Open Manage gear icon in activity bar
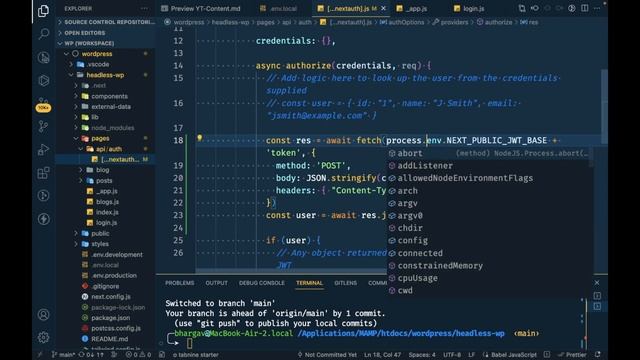The width and height of the screenshot is (640, 360). coord(43,337)
